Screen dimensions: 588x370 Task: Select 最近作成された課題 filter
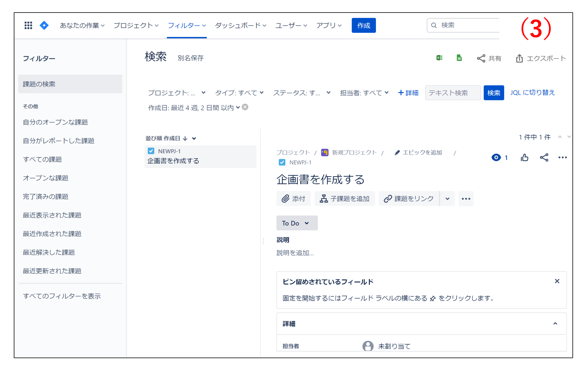[52, 234]
